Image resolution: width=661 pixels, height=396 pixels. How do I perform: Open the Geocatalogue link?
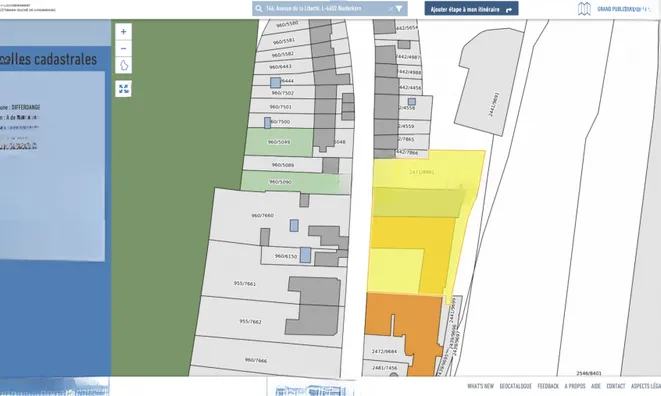click(516, 386)
